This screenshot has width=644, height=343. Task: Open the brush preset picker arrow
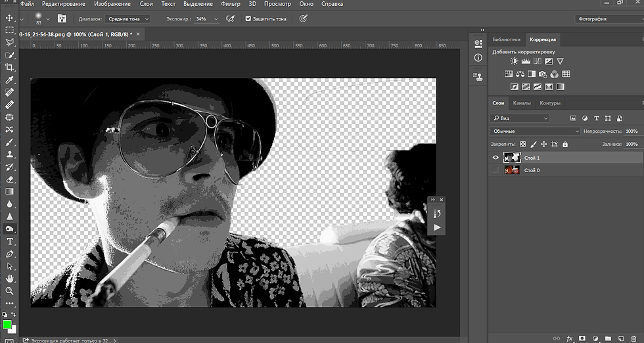[x=47, y=19]
